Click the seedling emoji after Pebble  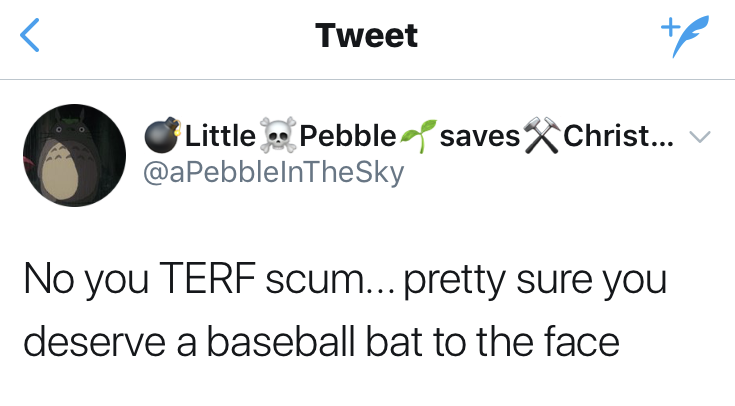(416, 135)
